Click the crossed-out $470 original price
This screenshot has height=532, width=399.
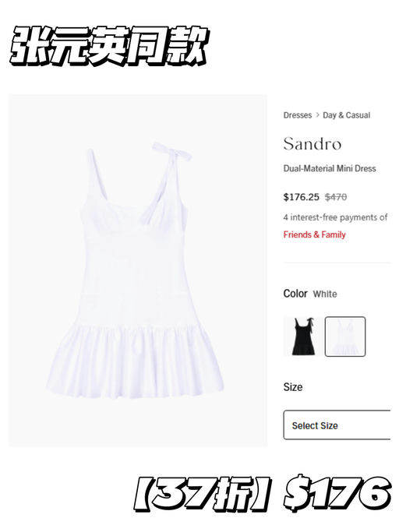point(336,197)
